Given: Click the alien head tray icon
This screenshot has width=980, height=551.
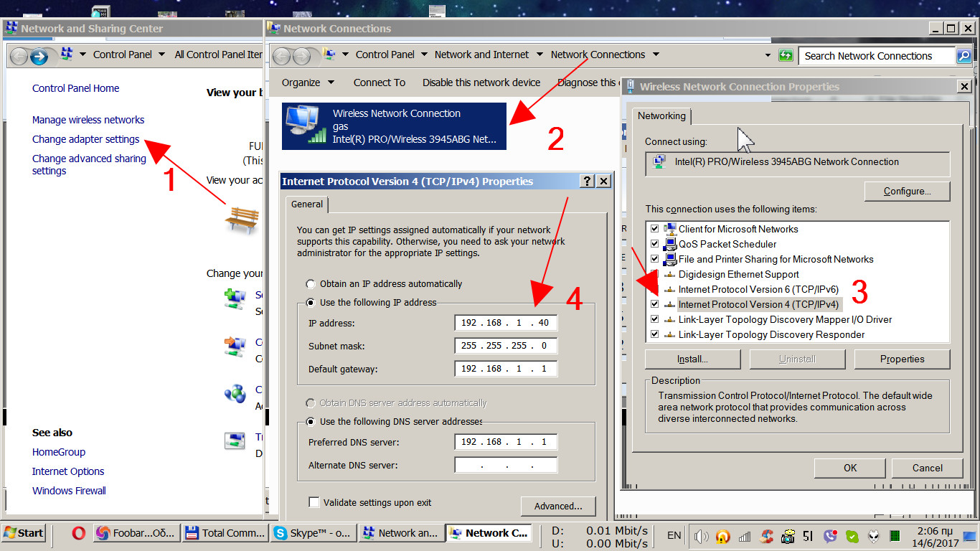Looking at the screenshot, I should point(874,535).
